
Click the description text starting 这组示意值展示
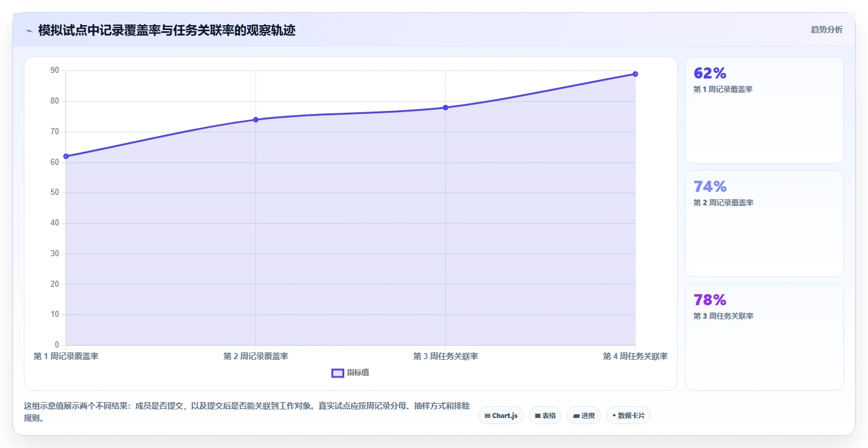pyautogui.click(x=247, y=412)
